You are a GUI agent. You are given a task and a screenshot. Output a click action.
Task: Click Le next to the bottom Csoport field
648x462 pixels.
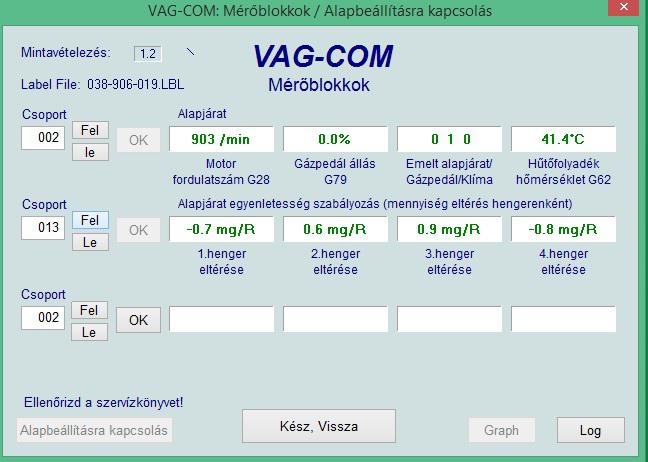pyautogui.click(x=89, y=332)
